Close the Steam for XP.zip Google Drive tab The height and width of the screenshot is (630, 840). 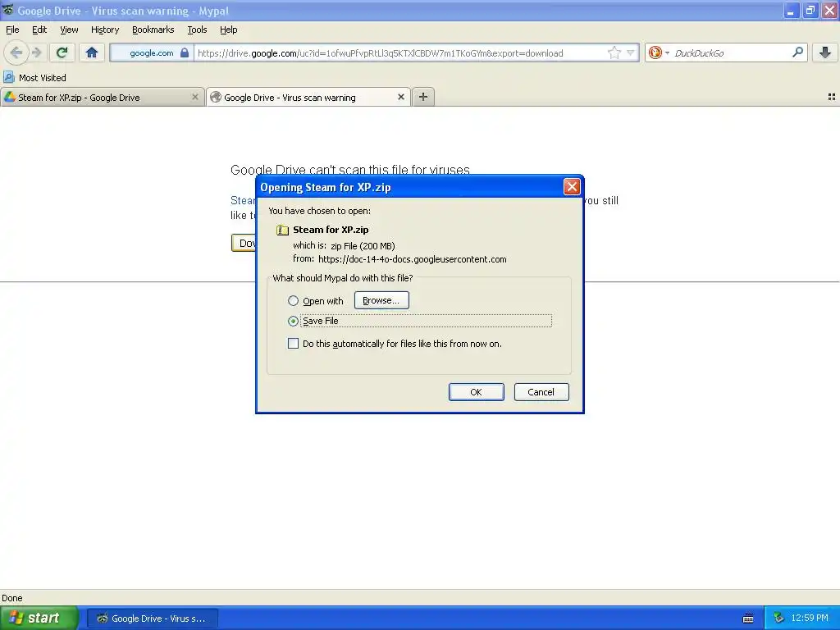(x=195, y=97)
